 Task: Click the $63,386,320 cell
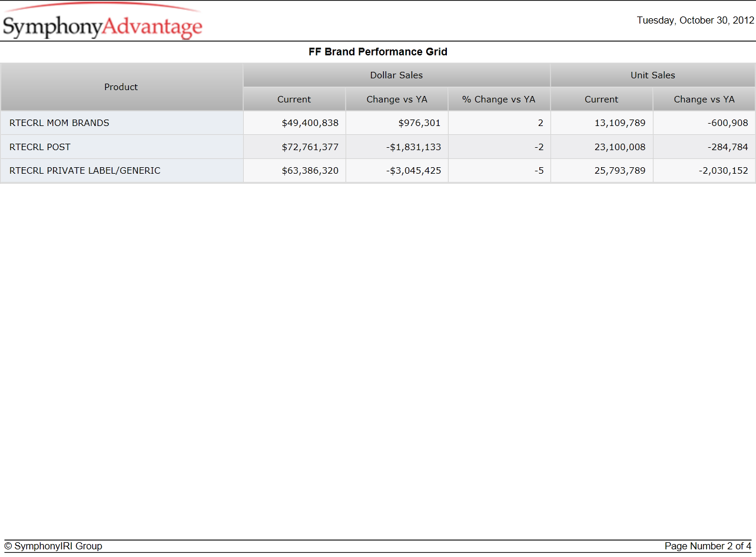click(294, 171)
